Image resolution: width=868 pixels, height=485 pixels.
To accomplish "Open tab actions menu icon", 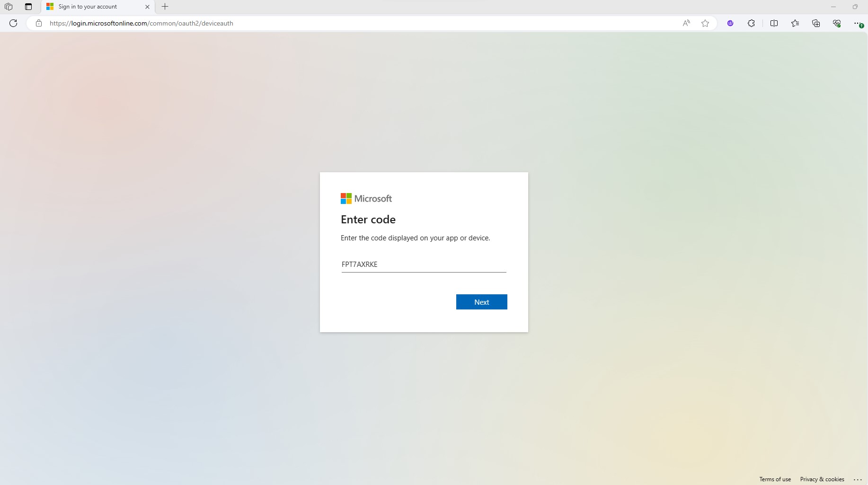I will [28, 7].
